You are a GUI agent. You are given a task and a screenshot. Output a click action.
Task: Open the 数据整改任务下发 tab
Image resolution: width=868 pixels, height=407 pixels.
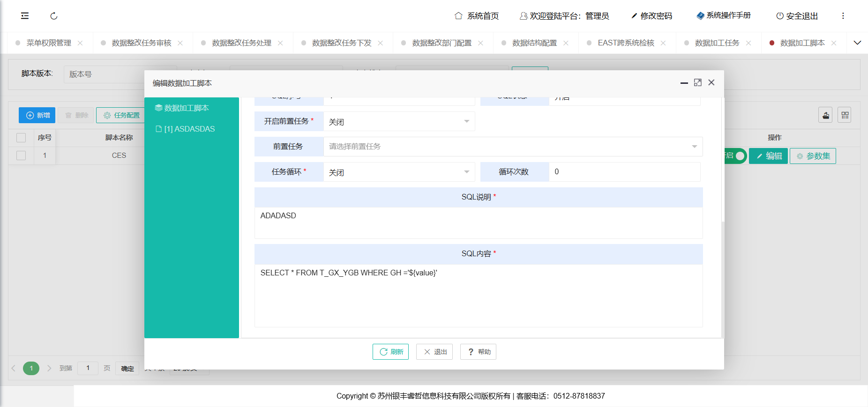341,43
